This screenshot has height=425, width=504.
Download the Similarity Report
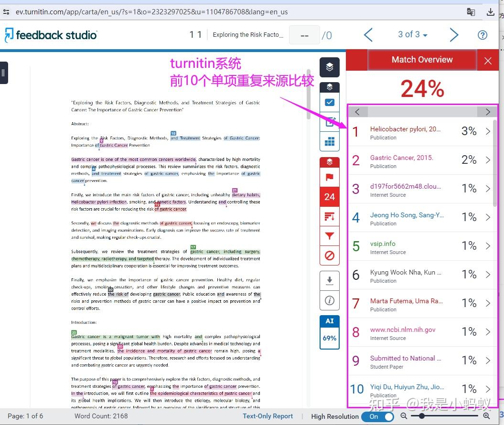[329, 280]
